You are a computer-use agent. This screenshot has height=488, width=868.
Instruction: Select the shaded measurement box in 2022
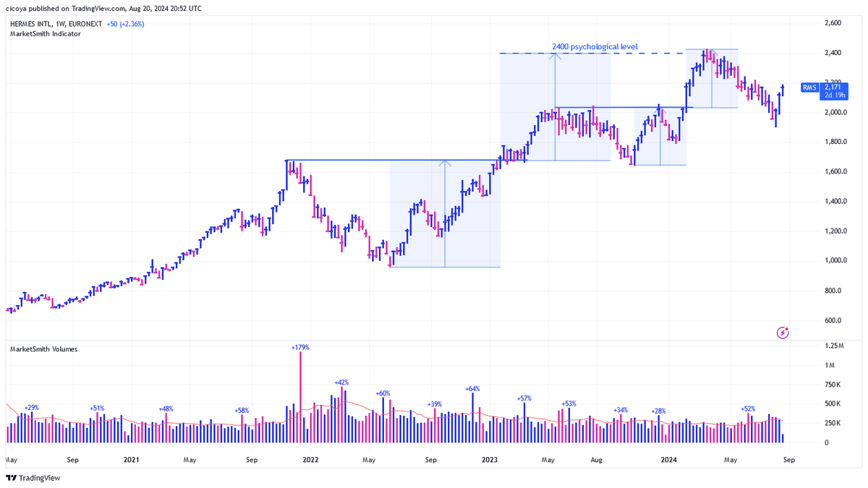(x=445, y=213)
